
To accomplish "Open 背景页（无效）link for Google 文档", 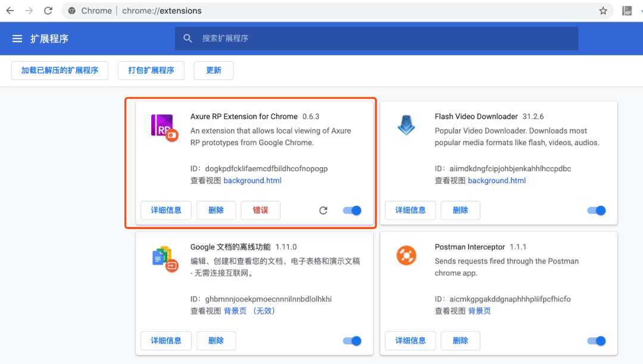I will [x=249, y=311].
